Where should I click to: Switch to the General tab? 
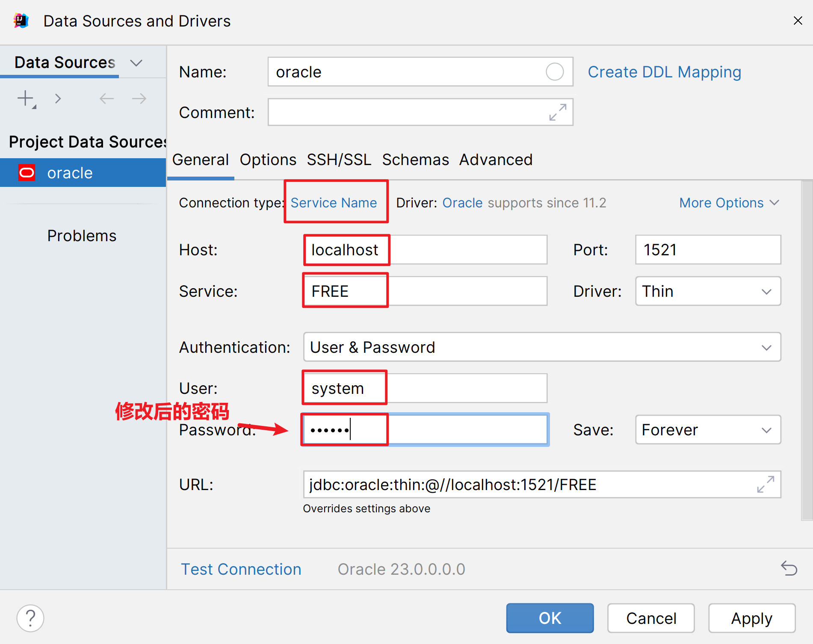click(x=201, y=160)
